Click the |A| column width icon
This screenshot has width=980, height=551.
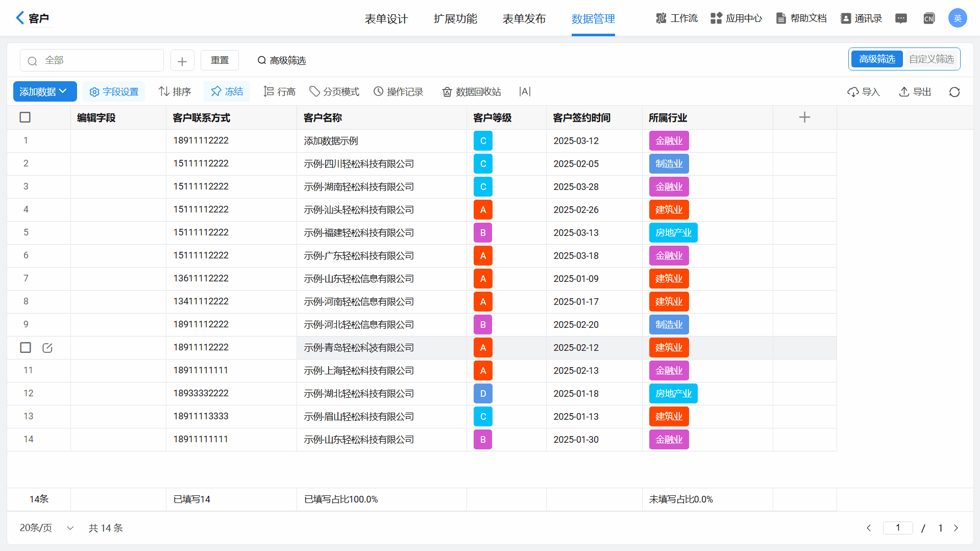[525, 91]
